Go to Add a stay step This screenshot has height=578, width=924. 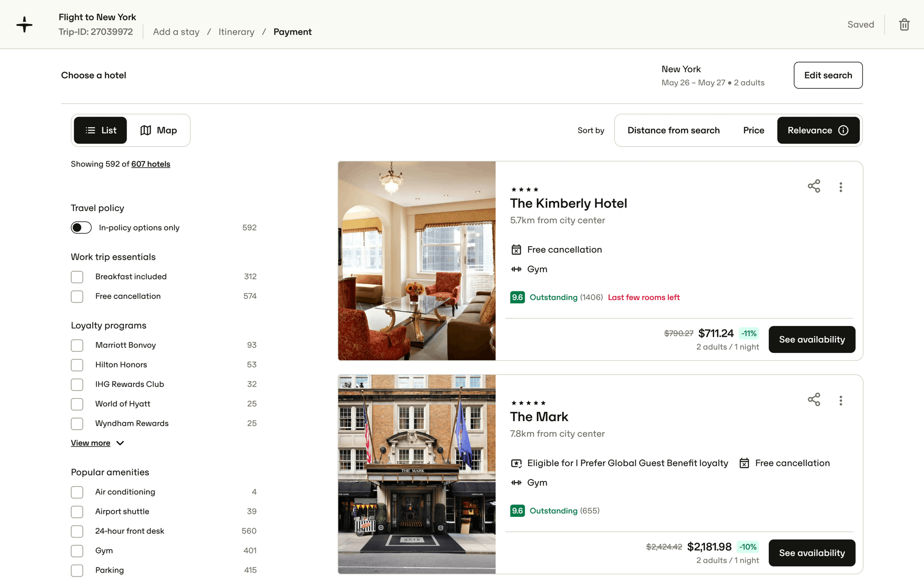176,32
